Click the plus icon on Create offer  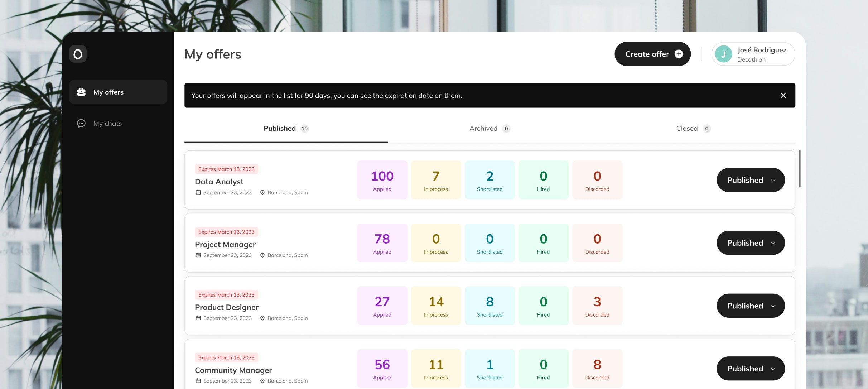pyautogui.click(x=679, y=54)
